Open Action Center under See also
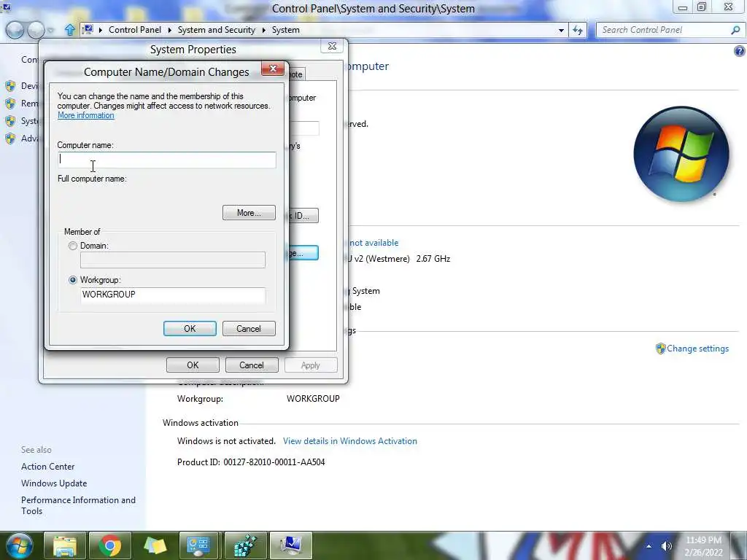This screenshot has width=747, height=560. point(47,467)
